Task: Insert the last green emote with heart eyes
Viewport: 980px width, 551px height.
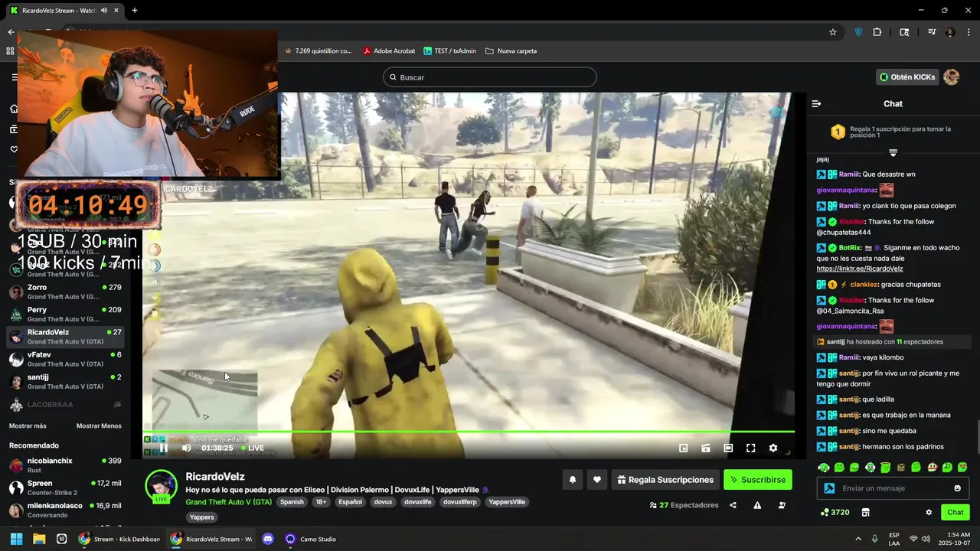Action: (962, 468)
